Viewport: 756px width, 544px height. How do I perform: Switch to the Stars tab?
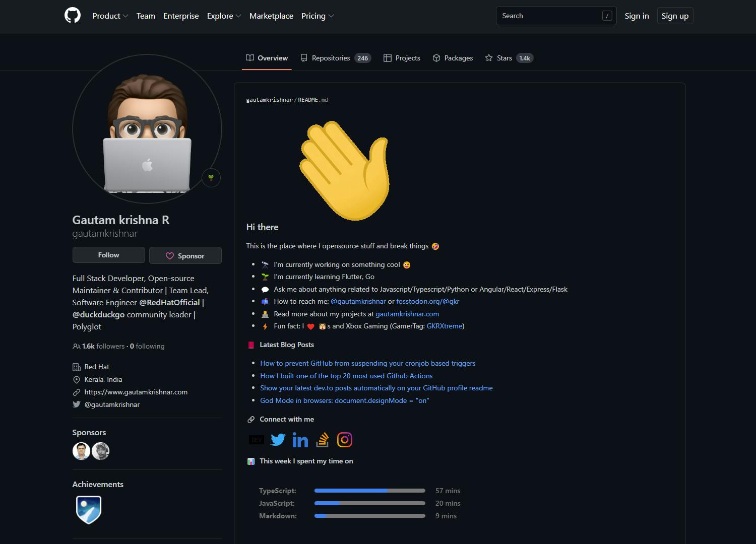[509, 58]
